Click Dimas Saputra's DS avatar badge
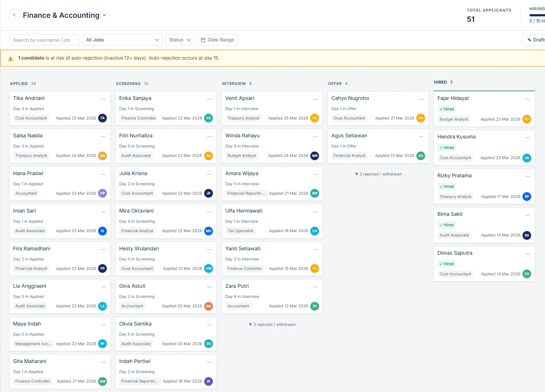This screenshot has width=545, height=392. pyautogui.click(x=527, y=274)
